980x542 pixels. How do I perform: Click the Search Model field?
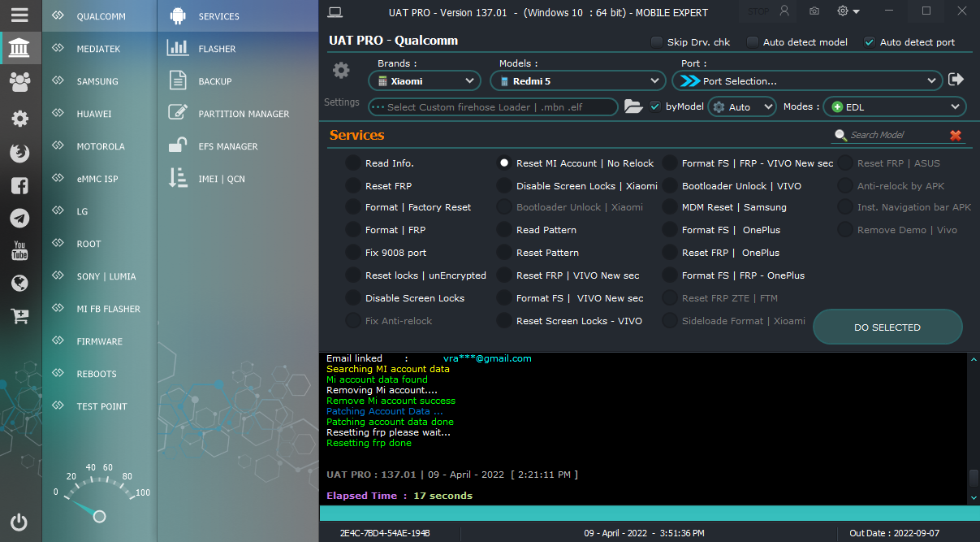[888, 136]
